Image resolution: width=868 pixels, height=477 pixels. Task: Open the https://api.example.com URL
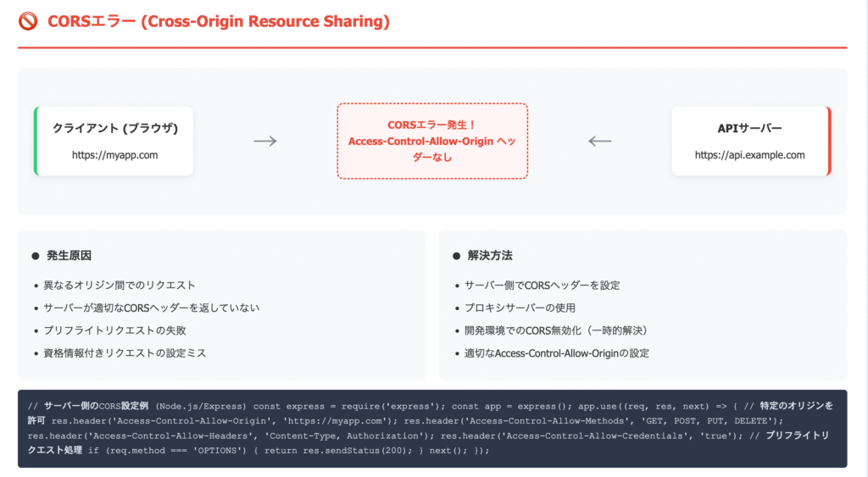tap(749, 155)
